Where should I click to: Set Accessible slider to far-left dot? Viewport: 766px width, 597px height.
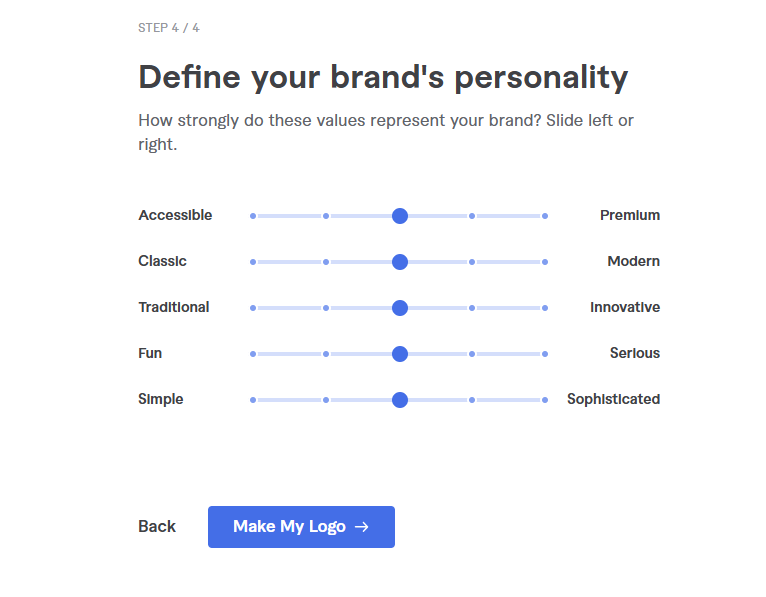click(253, 216)
